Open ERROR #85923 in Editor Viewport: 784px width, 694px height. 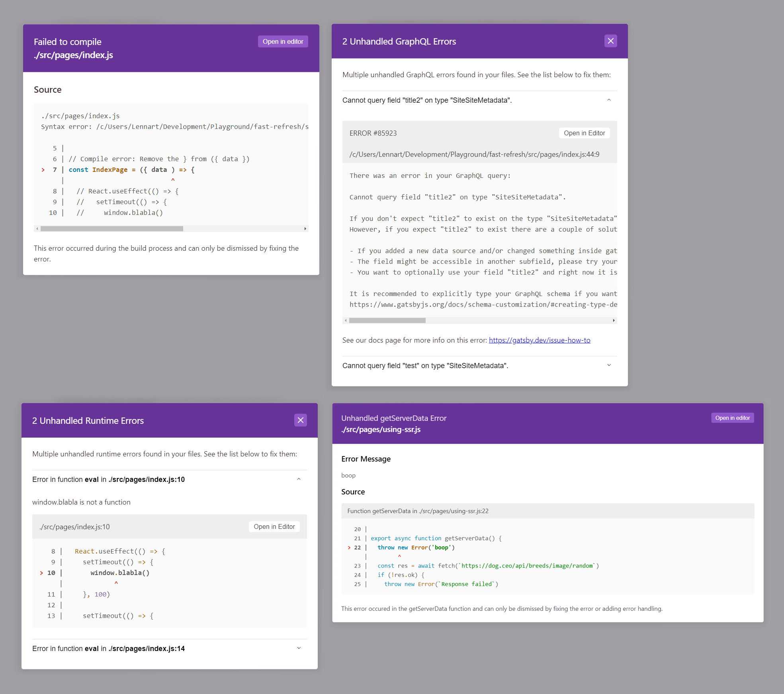point(584,133)
